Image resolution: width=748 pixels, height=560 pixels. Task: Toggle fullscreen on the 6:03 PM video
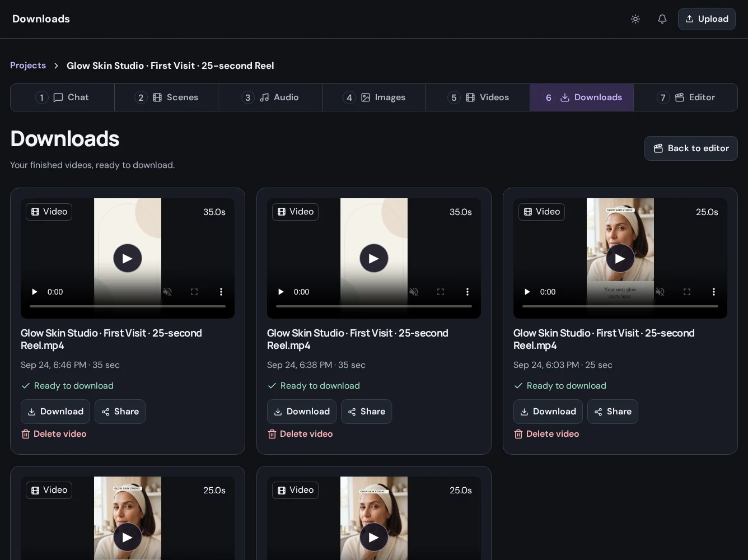click(687, 292)
